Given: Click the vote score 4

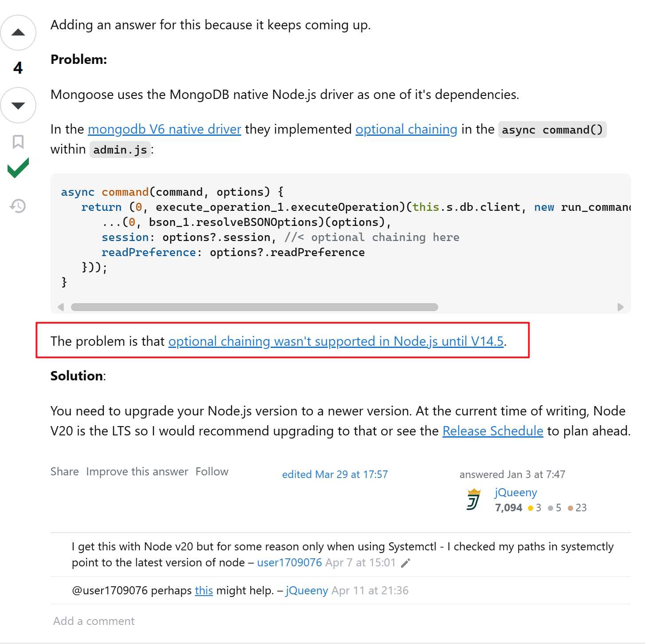Looking at the screenshot, I should (18, 68).
